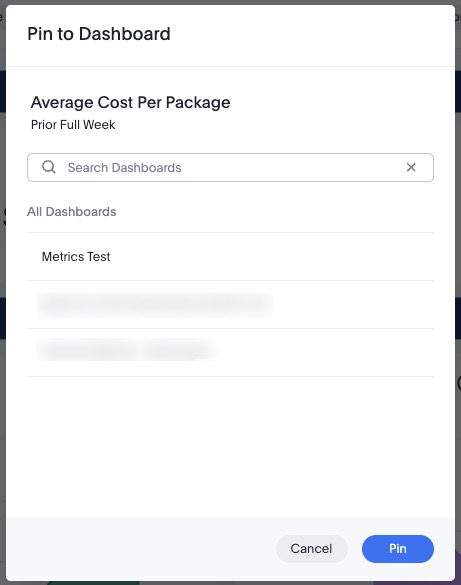Click the gray footer beside Cancel
The image size is (461, 585).
tap(141, 548)
